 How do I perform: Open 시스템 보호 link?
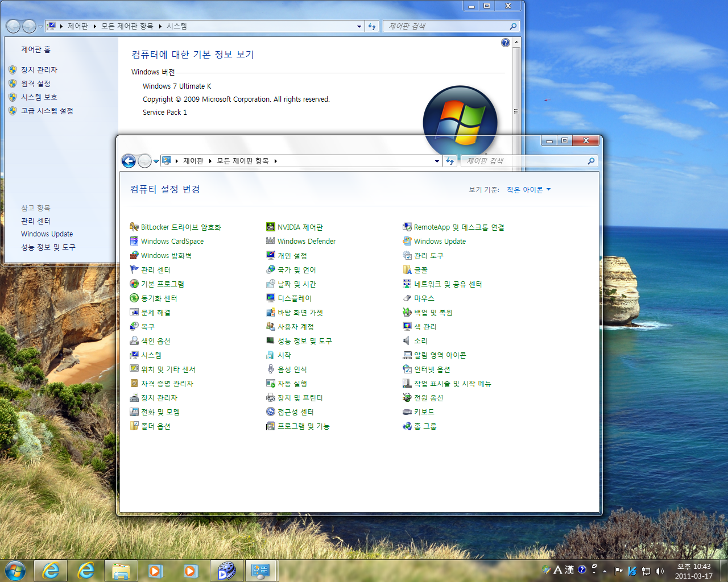39,97
